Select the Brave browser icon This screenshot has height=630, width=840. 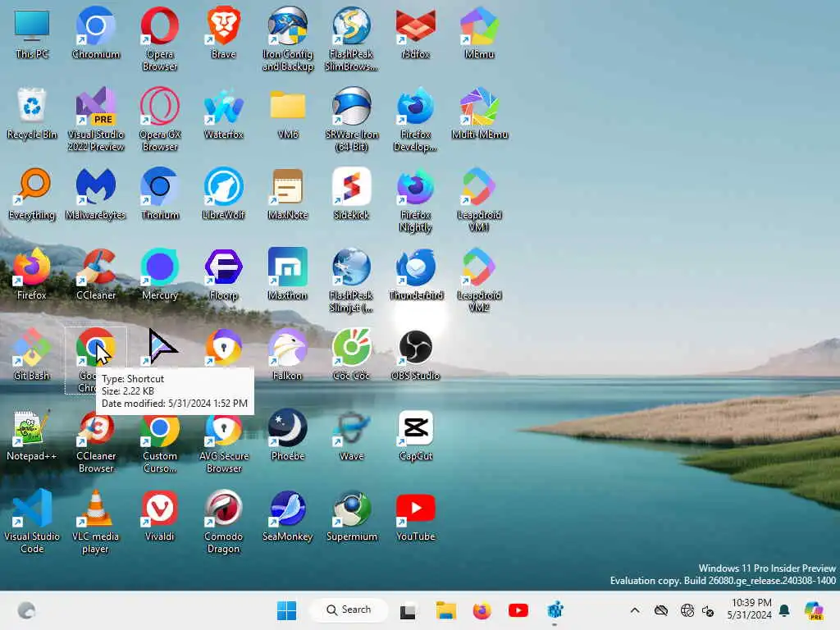click(x=223, y=32)
